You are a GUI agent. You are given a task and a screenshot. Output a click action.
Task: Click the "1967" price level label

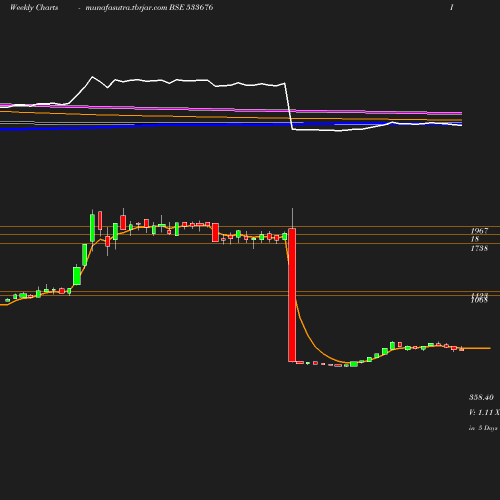[479, 231]
